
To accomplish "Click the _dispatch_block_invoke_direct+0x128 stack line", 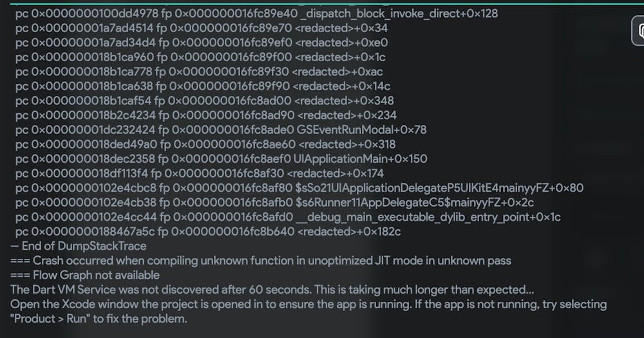I will [x=256, y=14].
